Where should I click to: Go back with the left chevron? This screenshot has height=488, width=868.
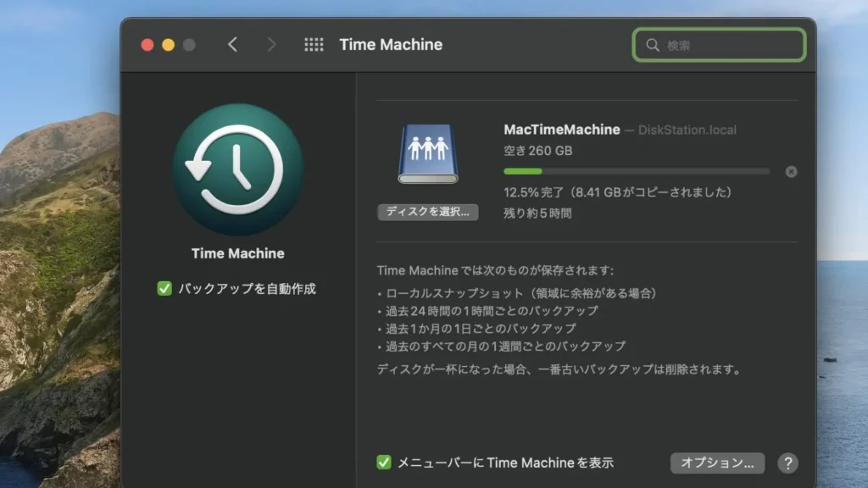(x=232, y=45)
